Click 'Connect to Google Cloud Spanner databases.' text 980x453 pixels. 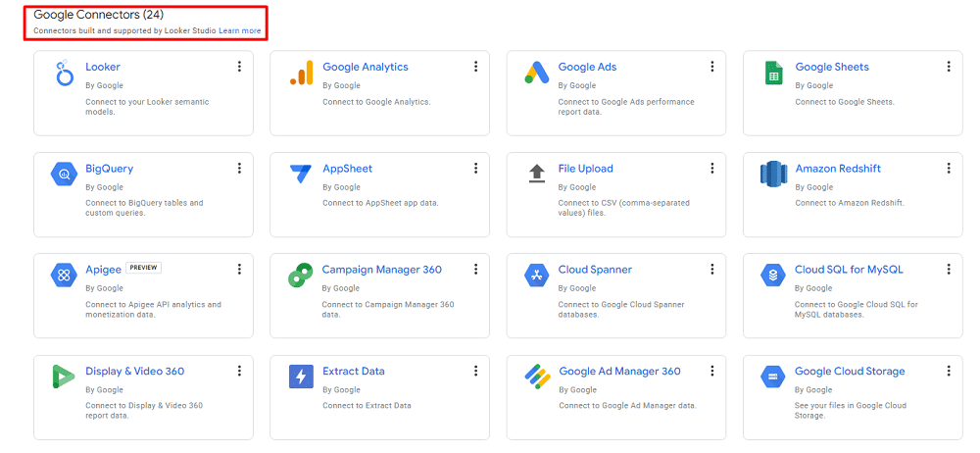[621, 310]
